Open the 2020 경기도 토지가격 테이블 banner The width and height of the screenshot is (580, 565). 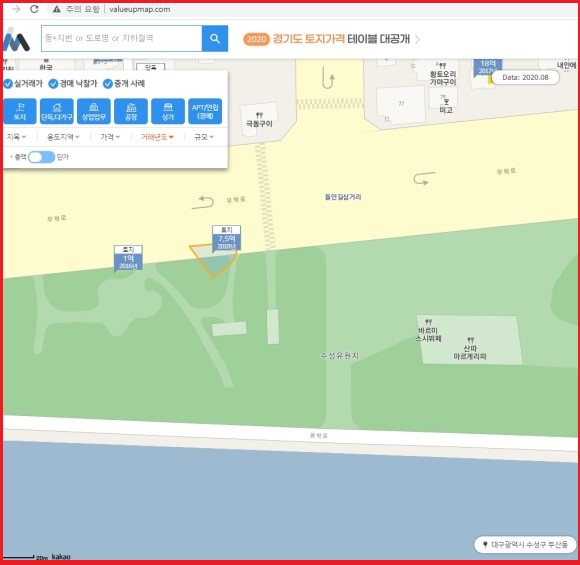pyautogui.click(x=327, y=39)
